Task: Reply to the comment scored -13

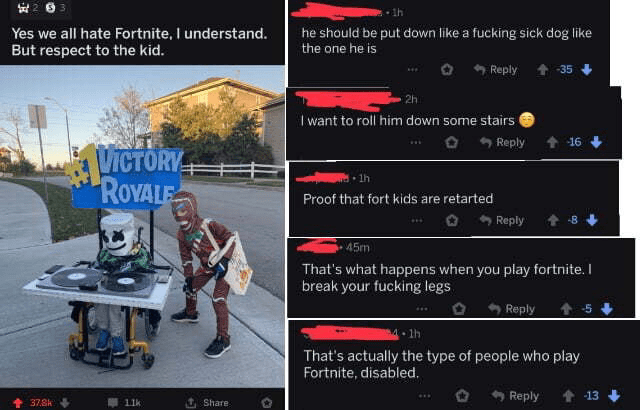Action: 516,396
